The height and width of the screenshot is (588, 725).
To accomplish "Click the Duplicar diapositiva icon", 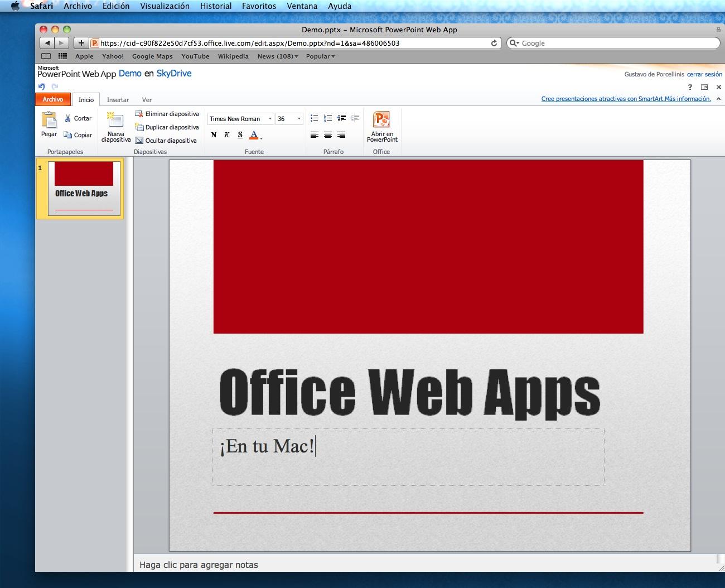I will 139,127.
